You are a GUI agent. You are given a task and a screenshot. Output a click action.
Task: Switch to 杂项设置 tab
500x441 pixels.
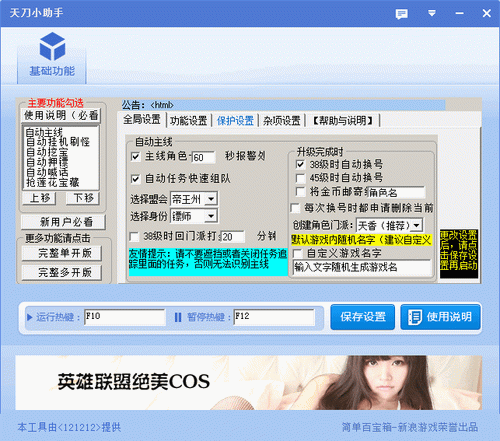pos(282,121)
